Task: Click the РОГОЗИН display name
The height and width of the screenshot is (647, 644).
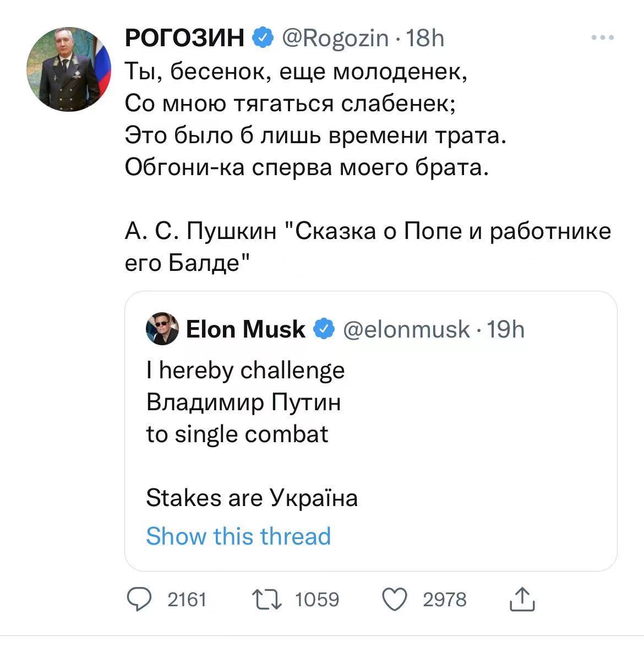Action: [184, 37]
